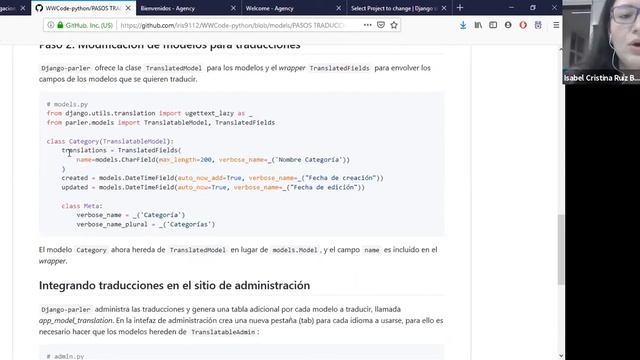640x360 pixels.
Task: Click the page vertical scrollbar thumb
Action: click(561, 249)
